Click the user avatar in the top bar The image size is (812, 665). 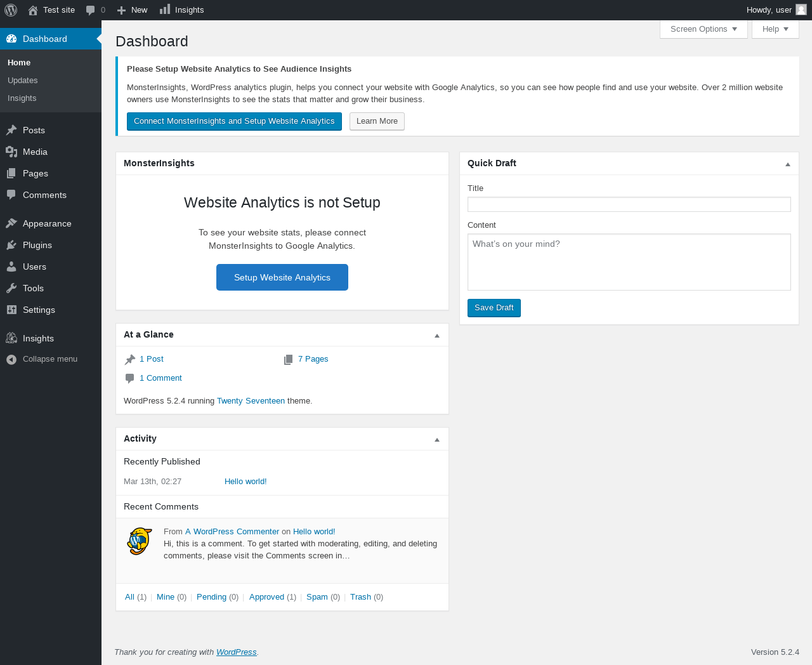pos(801,10)
